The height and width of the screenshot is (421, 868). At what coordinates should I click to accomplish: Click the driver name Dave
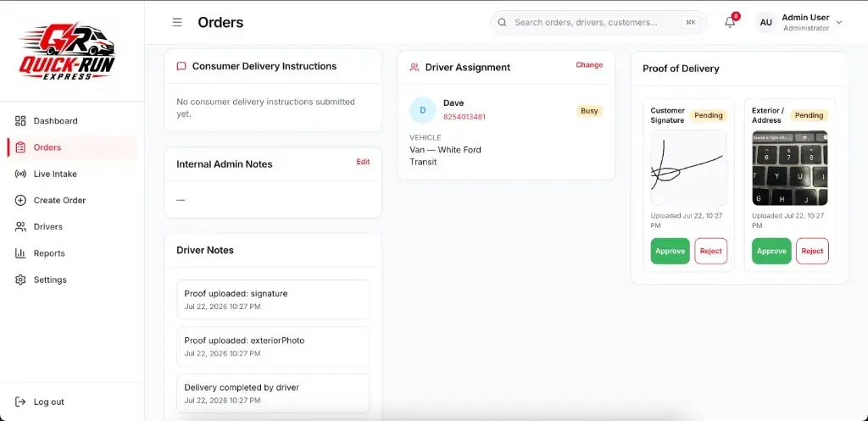tap(453, 102)
